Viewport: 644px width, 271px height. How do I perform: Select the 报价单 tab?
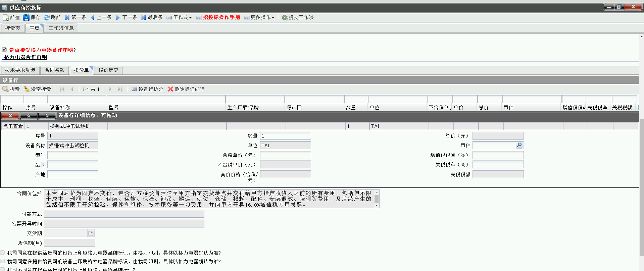point(81,70)
